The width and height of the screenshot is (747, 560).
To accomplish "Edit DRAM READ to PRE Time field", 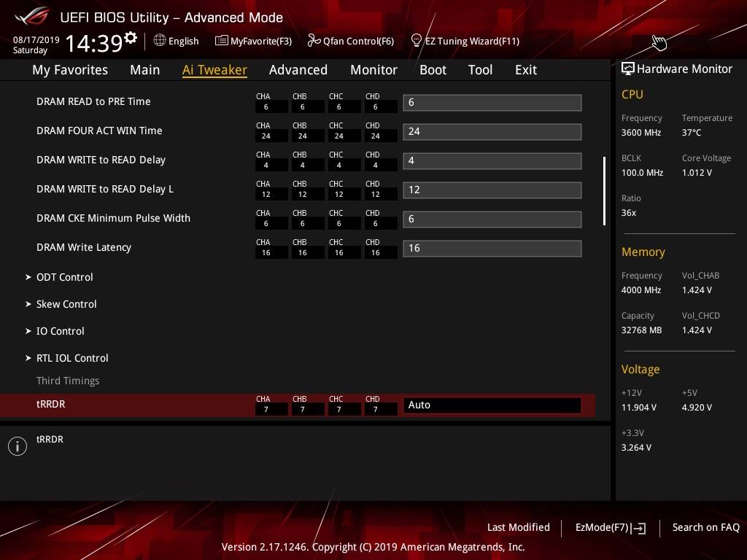I will 492,102.
